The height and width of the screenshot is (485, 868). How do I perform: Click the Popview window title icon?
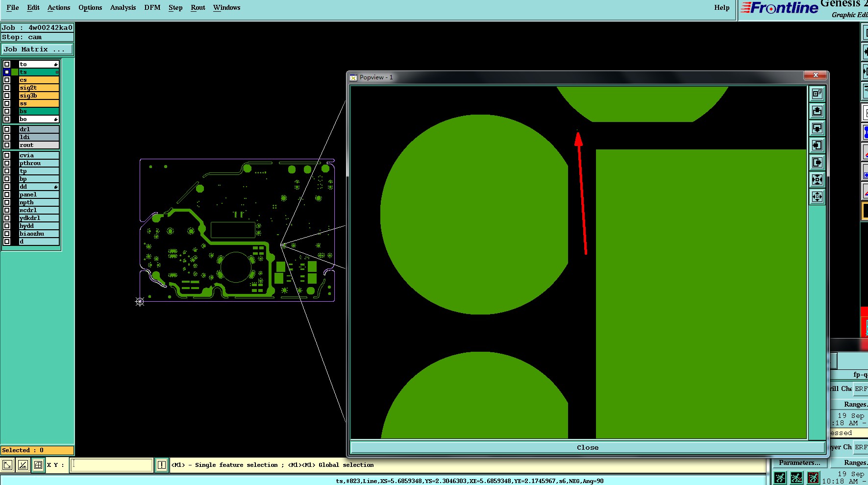353,77
